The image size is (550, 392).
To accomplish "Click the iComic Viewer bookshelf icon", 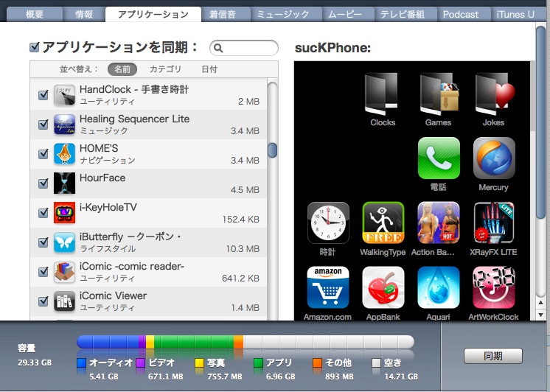I will tap(64, 301).
